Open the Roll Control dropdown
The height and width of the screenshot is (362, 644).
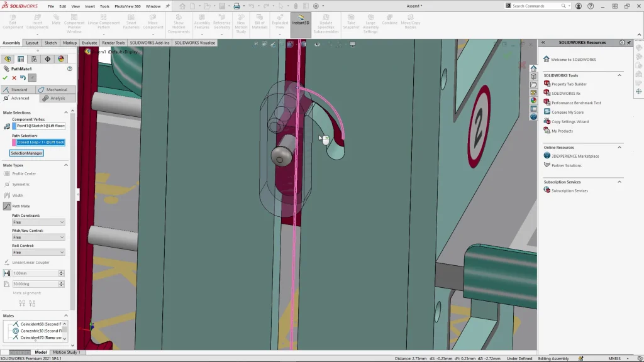[38, 253]
